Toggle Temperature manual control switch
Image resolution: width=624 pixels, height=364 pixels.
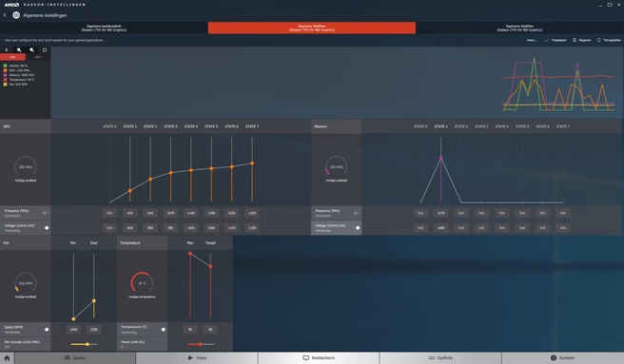coord(164,330)
